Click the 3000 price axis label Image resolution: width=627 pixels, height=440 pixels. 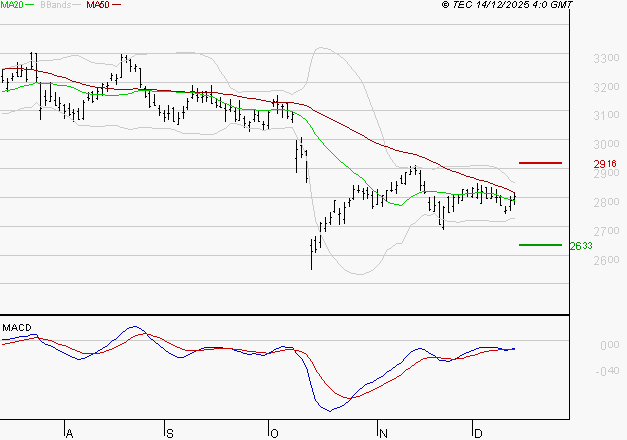click(606, 144)
